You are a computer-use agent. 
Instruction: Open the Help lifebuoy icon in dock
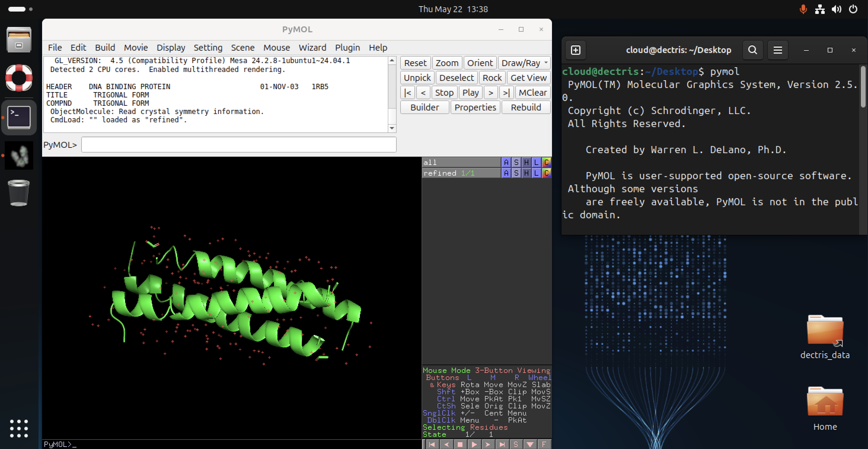19,78
